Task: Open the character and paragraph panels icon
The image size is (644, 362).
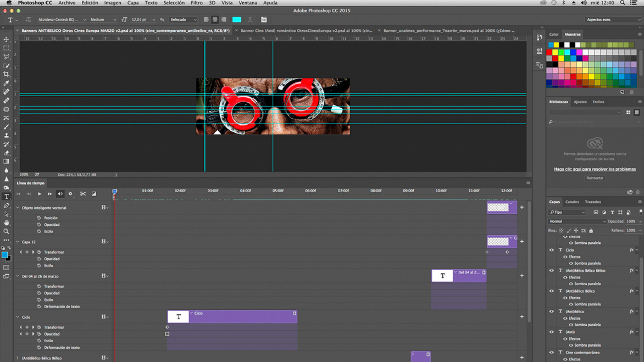Action: [264, 19]
